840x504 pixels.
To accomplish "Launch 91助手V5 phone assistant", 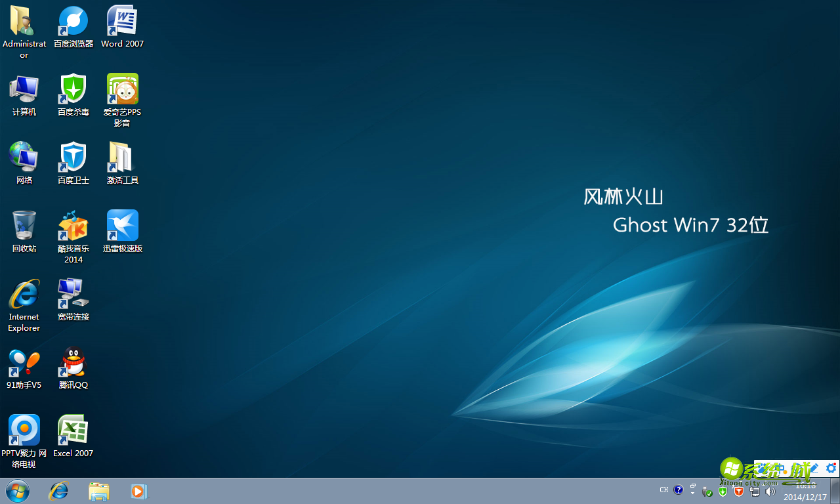I will click(x=24, y=362).
